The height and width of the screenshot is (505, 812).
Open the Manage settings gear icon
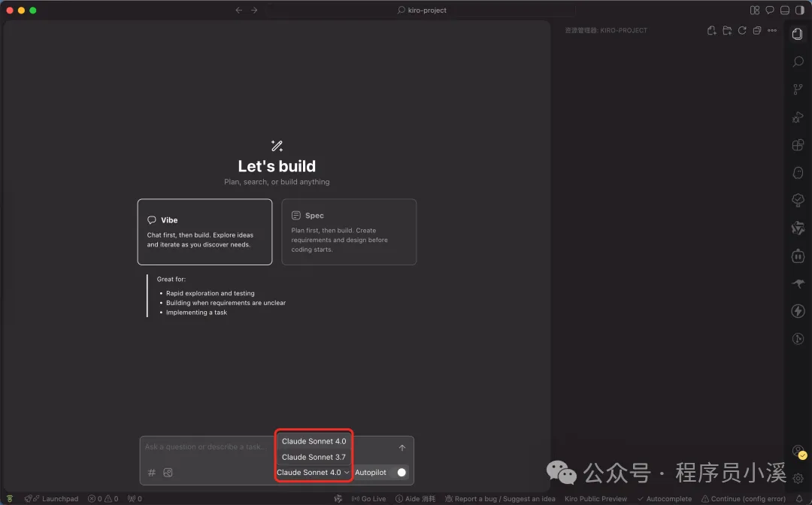point(798,478)
